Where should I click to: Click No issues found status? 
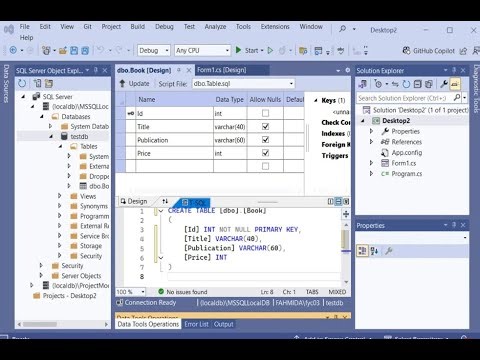pyautogui.click(x=187, y=292)
